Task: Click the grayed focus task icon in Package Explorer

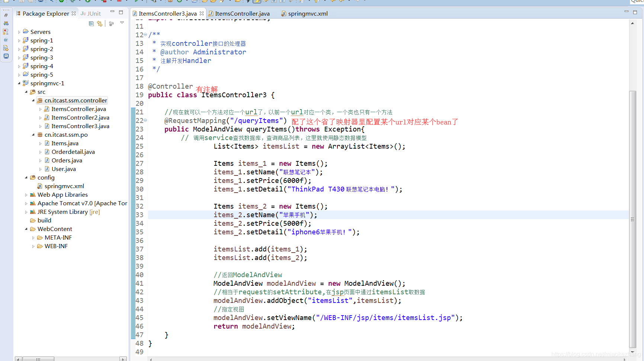Action: click(111, 23)
